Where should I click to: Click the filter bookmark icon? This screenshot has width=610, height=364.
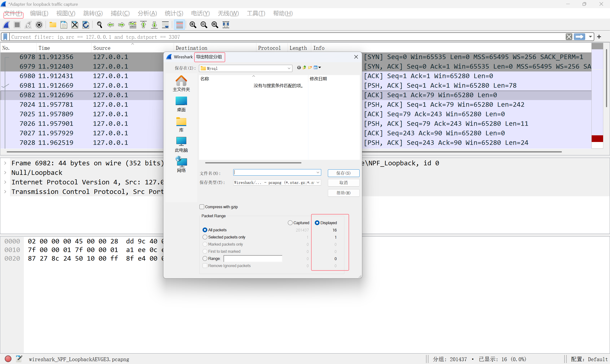pos(5,37)
